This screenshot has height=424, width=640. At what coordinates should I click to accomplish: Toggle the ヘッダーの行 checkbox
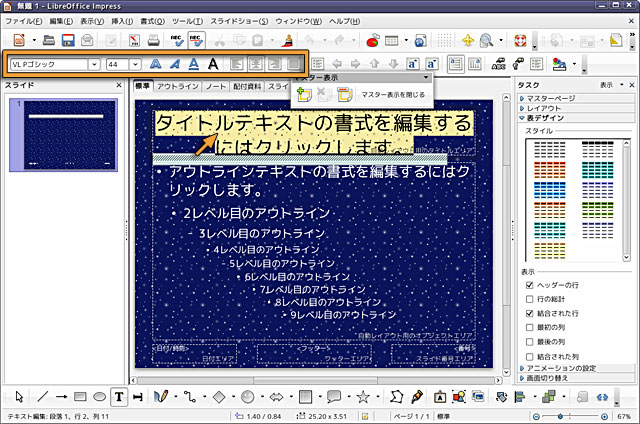(529, 285)
